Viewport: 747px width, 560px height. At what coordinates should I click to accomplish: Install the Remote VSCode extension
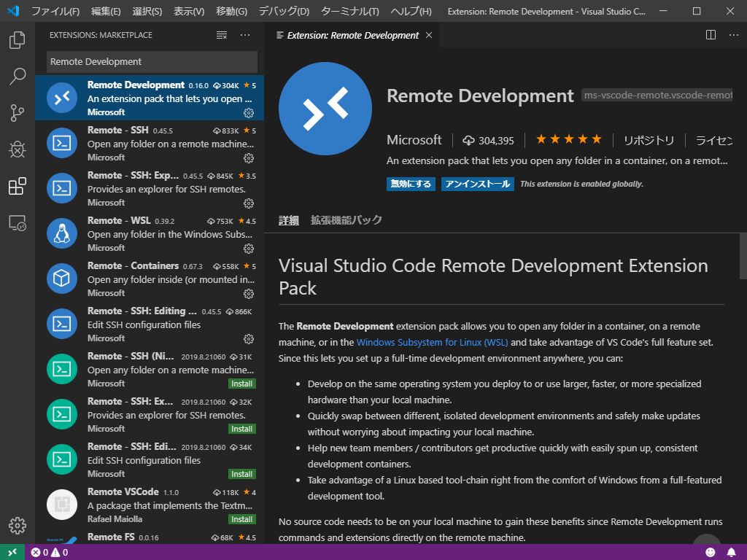point(242,519)
